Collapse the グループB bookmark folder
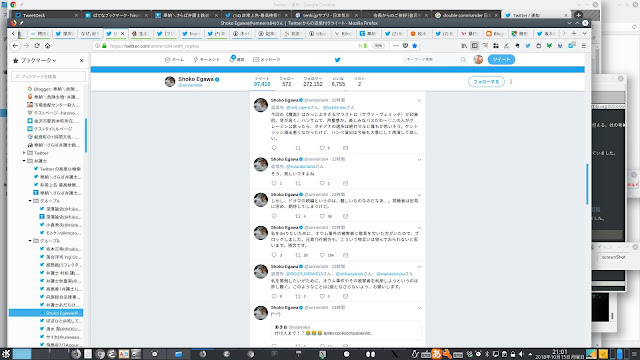This screenshot has width=640, height=360. pos(30,241)
